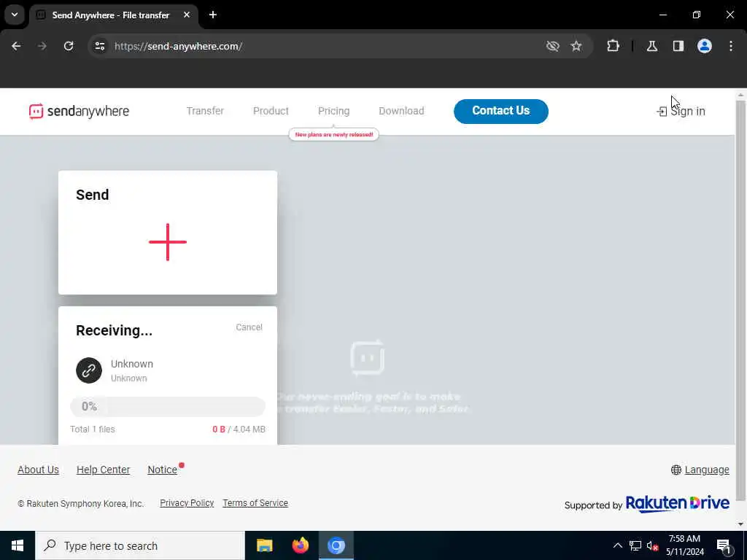Cancel the receiving transfer

tap(249, 327)
